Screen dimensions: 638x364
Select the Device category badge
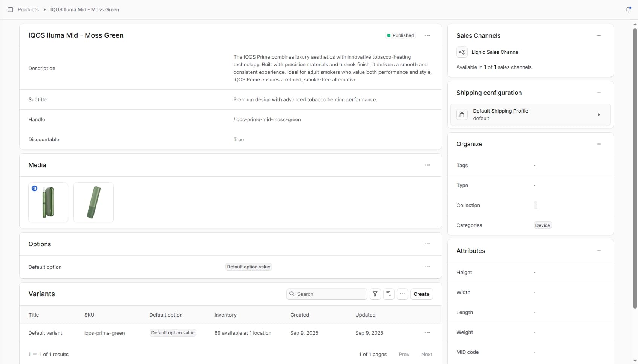tap(542, 225)
